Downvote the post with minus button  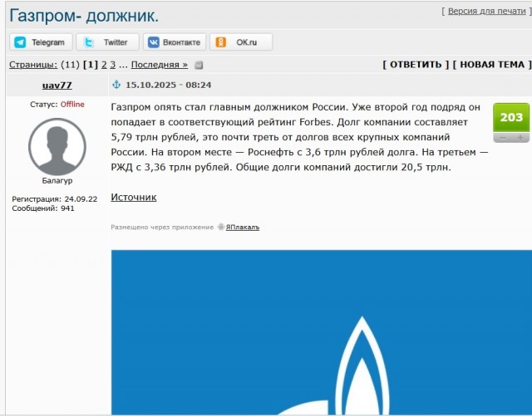(502, 138)
